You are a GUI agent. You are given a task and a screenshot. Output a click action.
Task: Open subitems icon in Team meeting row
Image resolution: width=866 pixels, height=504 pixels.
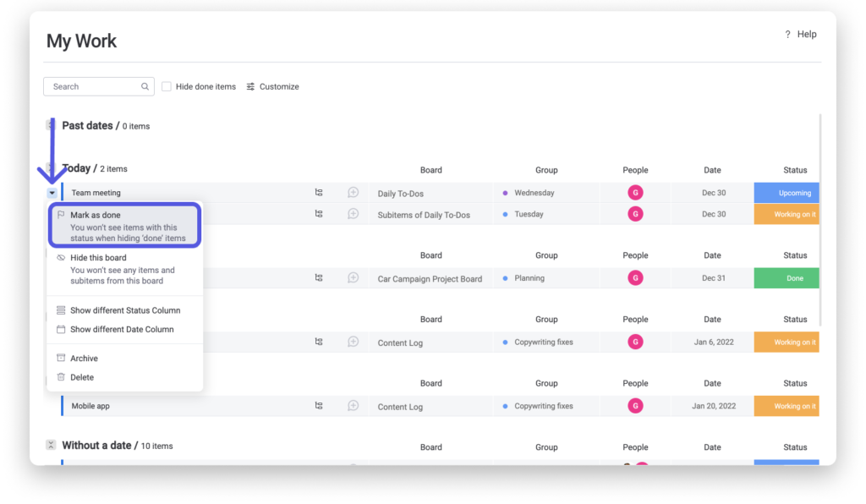[319, 193]
